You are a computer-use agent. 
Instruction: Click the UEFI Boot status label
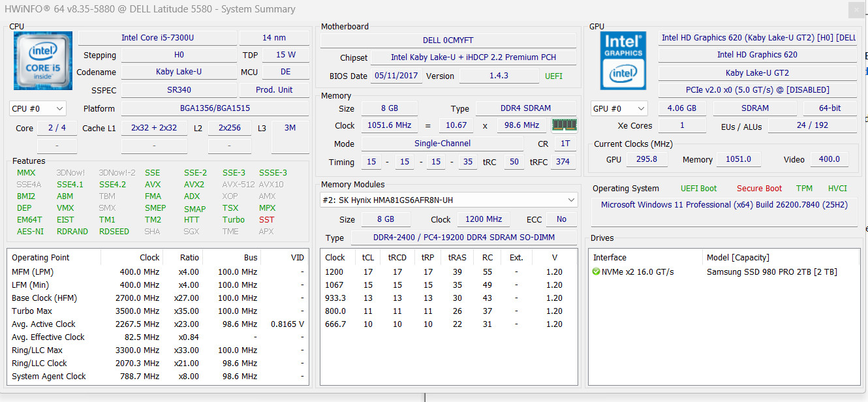pyautogui.click(x=698, y=189)
